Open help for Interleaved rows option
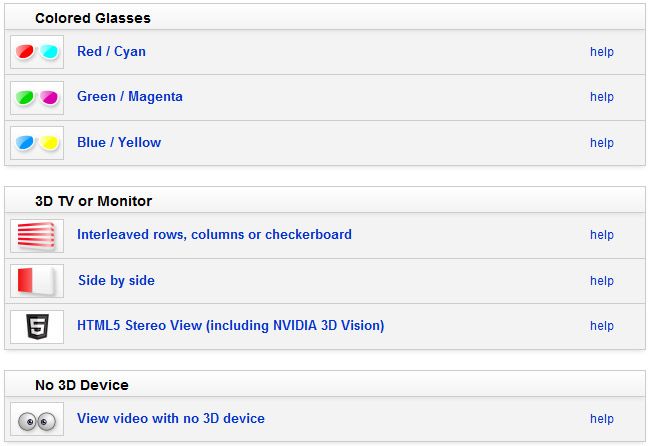Viewport: 649px width, 446px height. [x=601, y=235]
